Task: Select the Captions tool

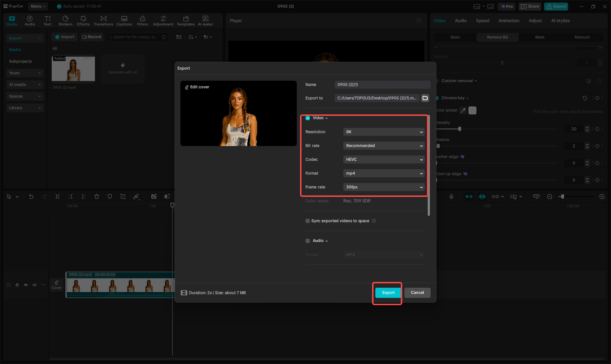Action: (124, 20)
